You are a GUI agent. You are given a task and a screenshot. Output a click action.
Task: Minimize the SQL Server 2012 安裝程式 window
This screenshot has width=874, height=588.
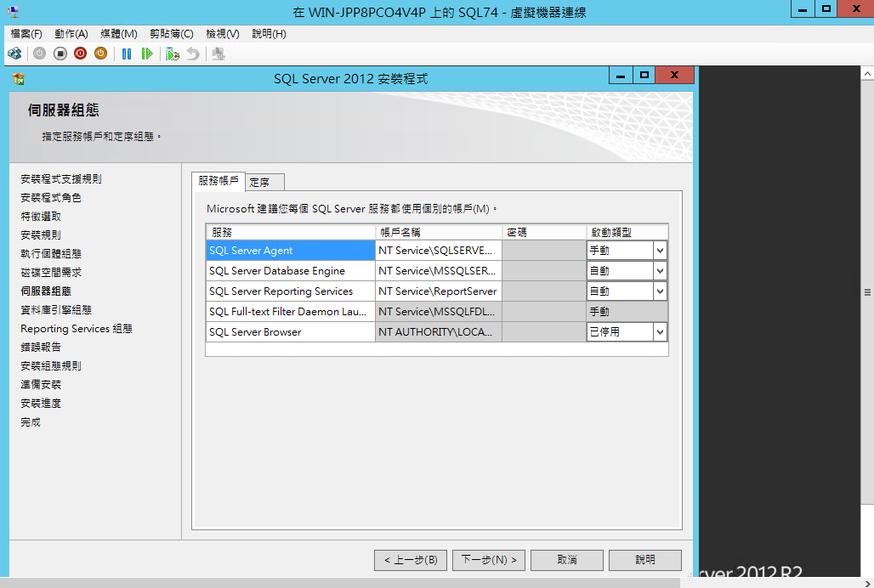click(621, 75)
